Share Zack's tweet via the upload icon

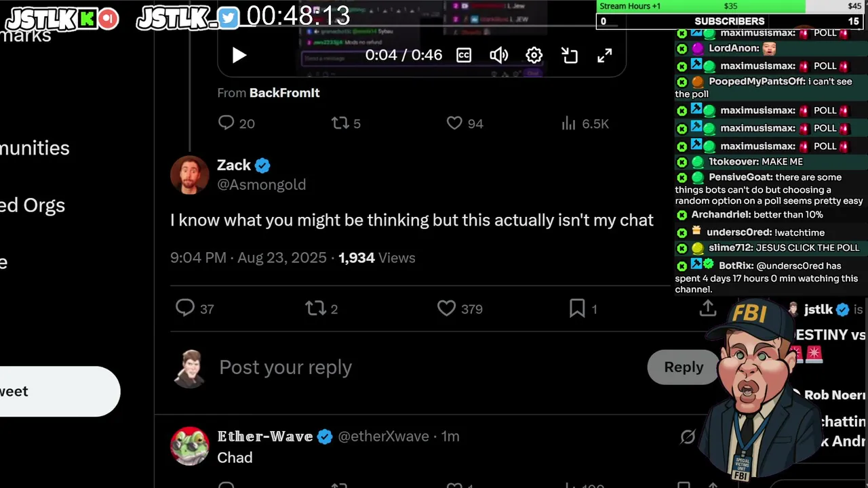tap(708, 308)
